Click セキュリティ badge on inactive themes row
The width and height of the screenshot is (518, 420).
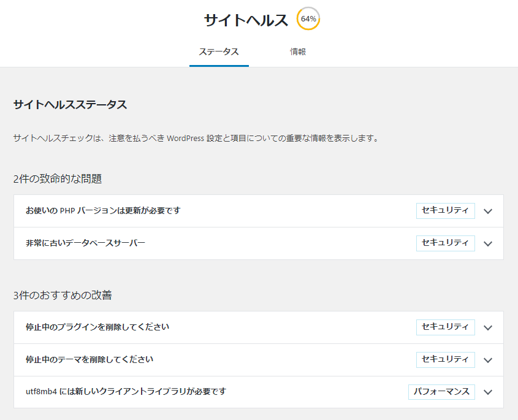(445, 359)
